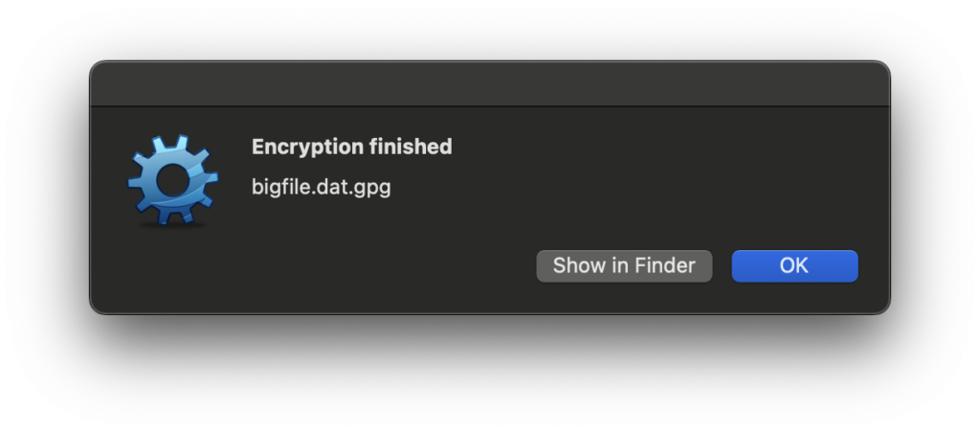
Task: Click the cogwheel icon beside the message
Action: coord(167,180)
